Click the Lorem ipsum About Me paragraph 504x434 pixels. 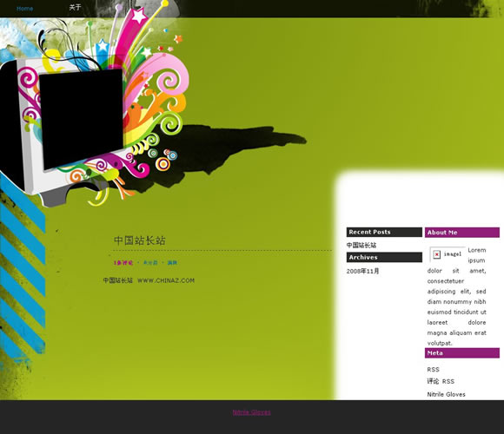[456, 297]
